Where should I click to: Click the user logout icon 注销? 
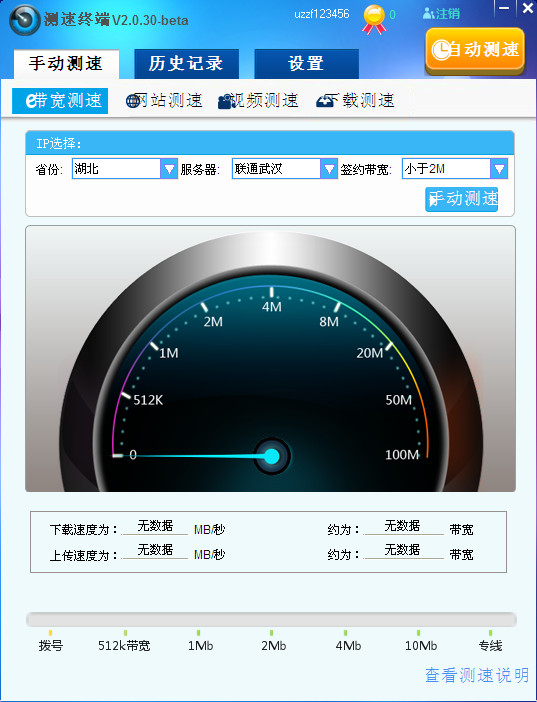pyautogui.click(x=429, y=14)
